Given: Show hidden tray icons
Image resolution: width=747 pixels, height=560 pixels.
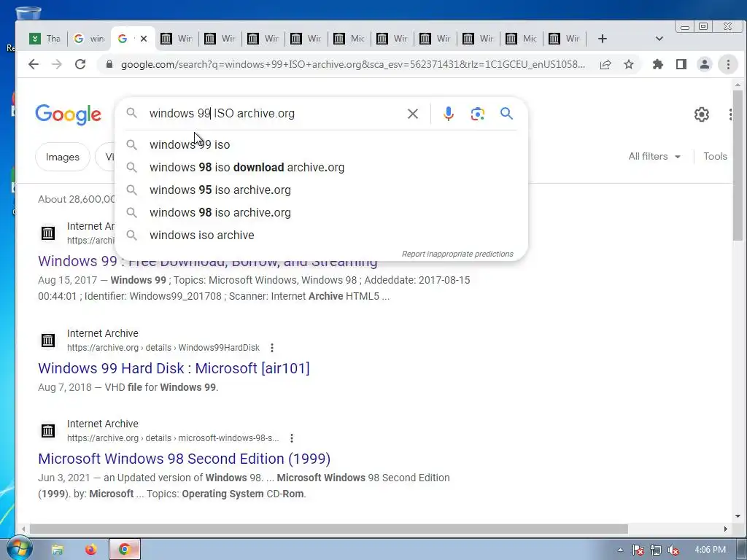Looking at the screenshot, I should [620, 550].
